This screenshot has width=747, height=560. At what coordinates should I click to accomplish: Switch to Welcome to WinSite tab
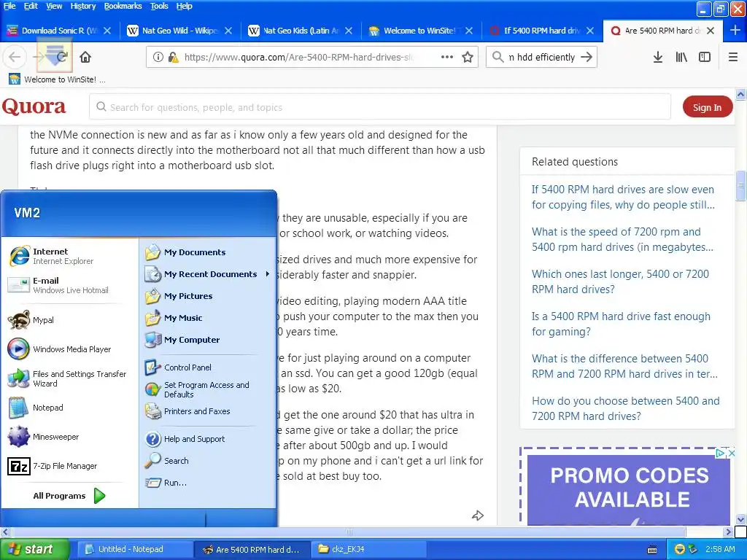point(419,31)
